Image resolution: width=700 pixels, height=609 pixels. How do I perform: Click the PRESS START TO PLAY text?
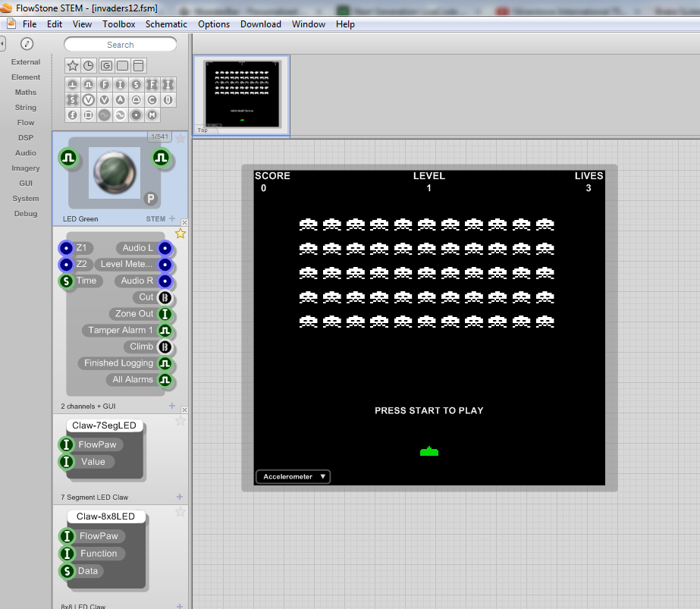429,410
